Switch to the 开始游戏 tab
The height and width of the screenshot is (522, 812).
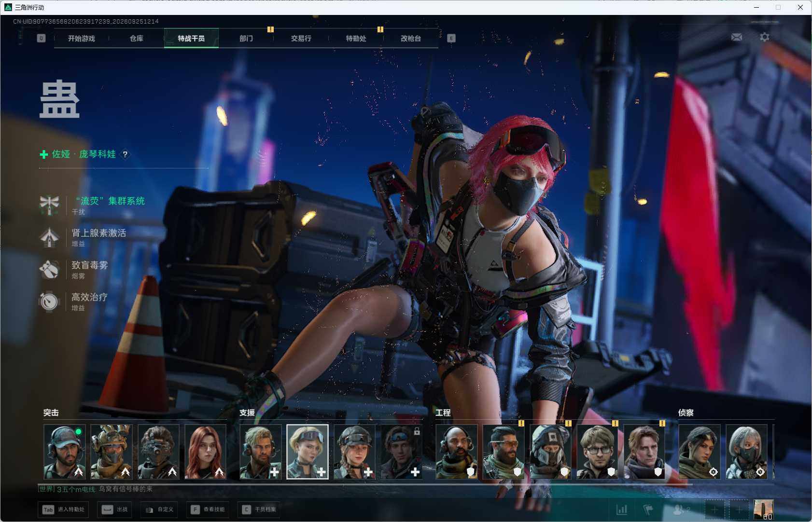click(x=82, y=38)
